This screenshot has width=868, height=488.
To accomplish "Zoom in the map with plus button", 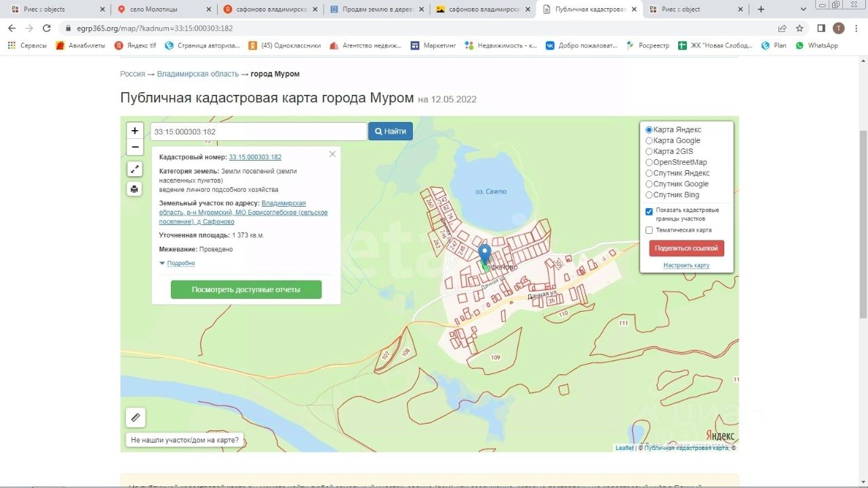I will pos(135,131).
